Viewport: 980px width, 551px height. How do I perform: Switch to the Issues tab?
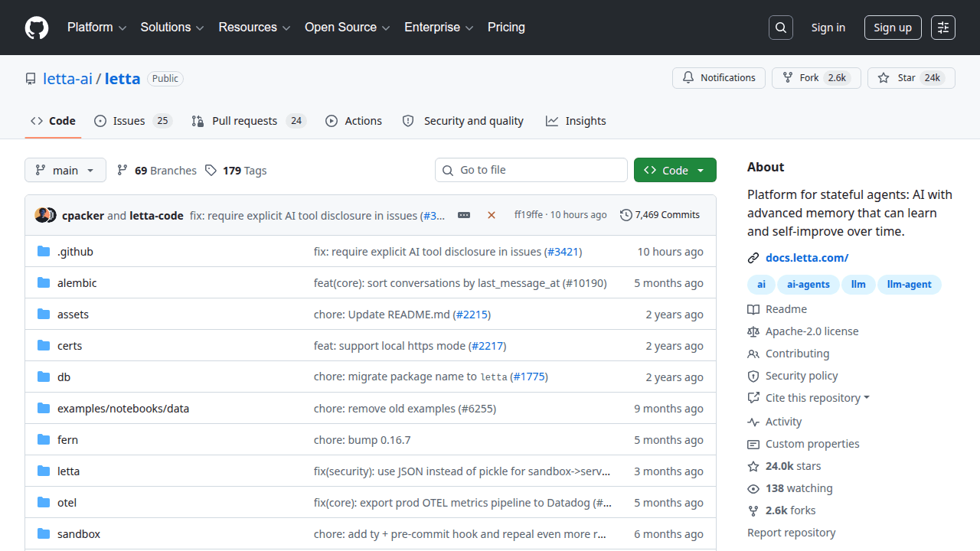pos(133,121)
